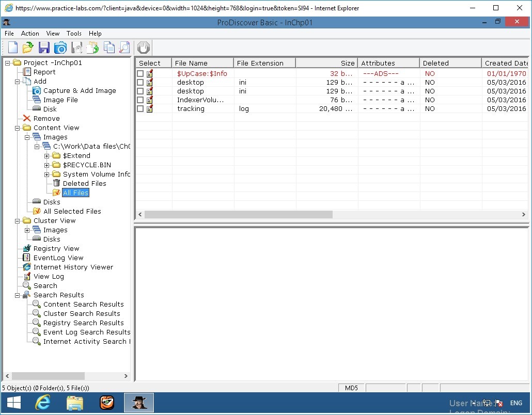Image resolution: width=532 pixels, height=415 pixels.
Task: Open Internet Explorer from taskbar
Action: (x=43, y=403)
